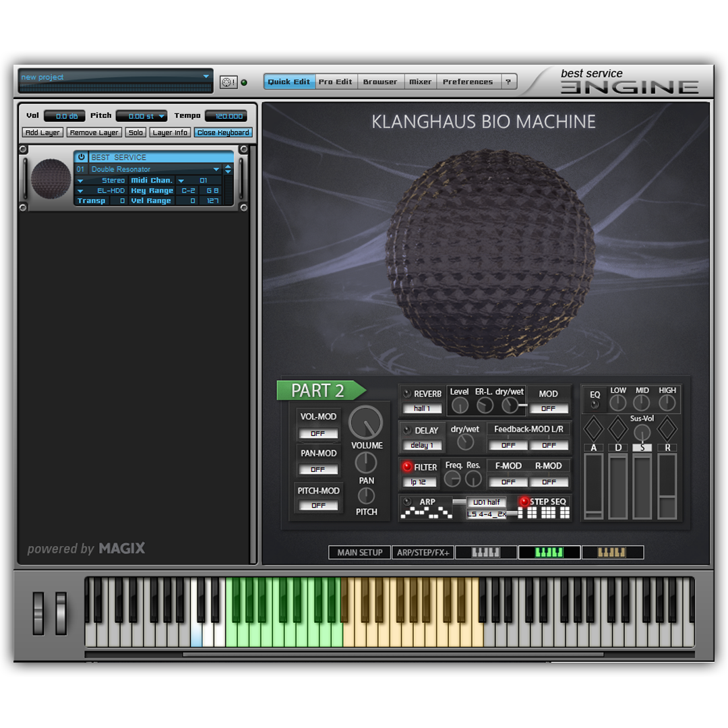Select the gray keyboard part icon
The image size is (728, 728).
[486, 553]
